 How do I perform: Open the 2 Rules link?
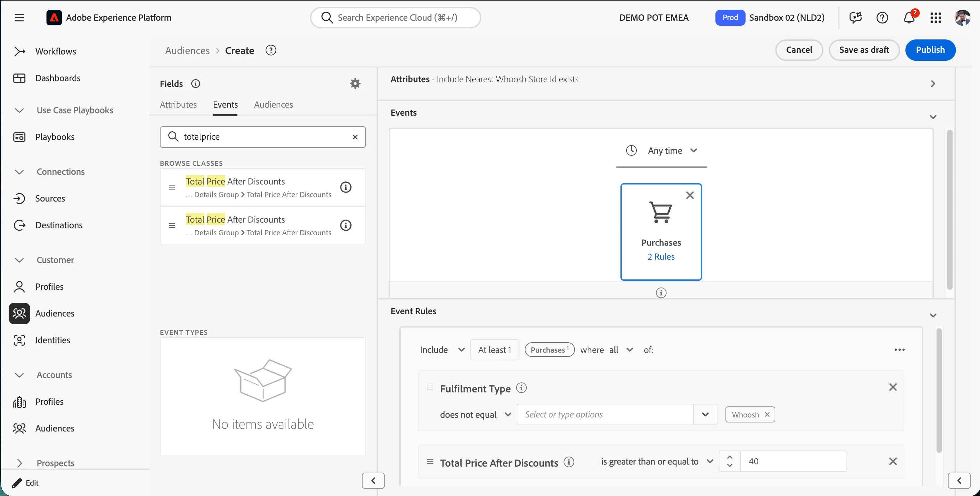pyautogui.click(x=661, y=257)
